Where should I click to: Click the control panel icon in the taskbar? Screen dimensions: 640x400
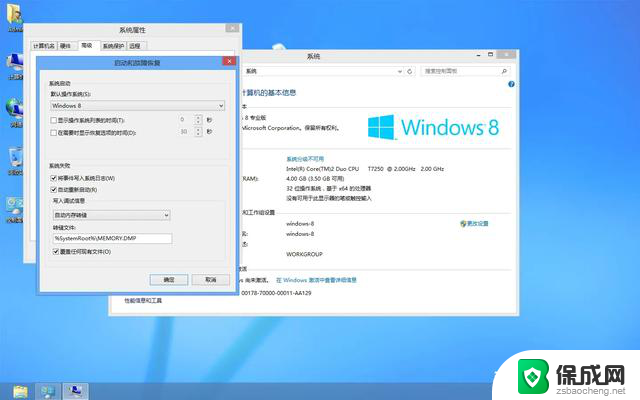48,391
